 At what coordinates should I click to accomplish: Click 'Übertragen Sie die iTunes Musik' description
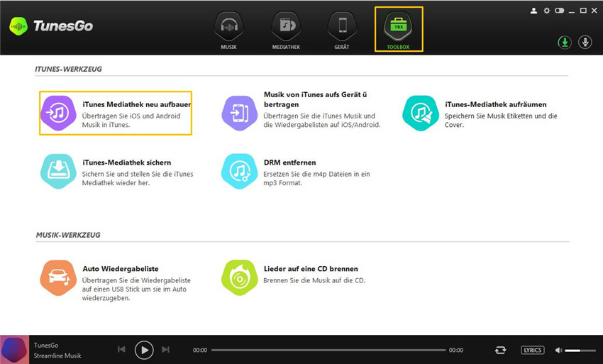pyautogui.click(x=321, y=120)
